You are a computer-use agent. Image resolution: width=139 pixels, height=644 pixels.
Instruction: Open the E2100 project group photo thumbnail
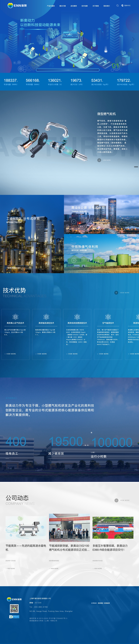[x=69, y=528]
